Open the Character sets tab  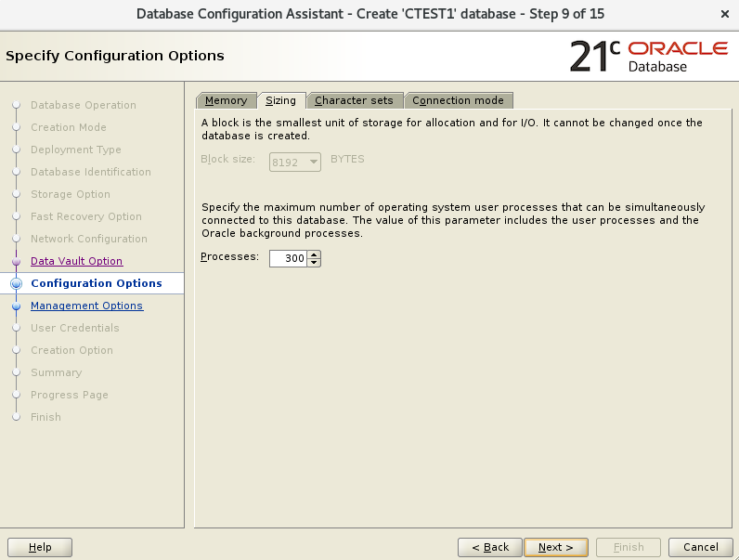pos(354,100)
